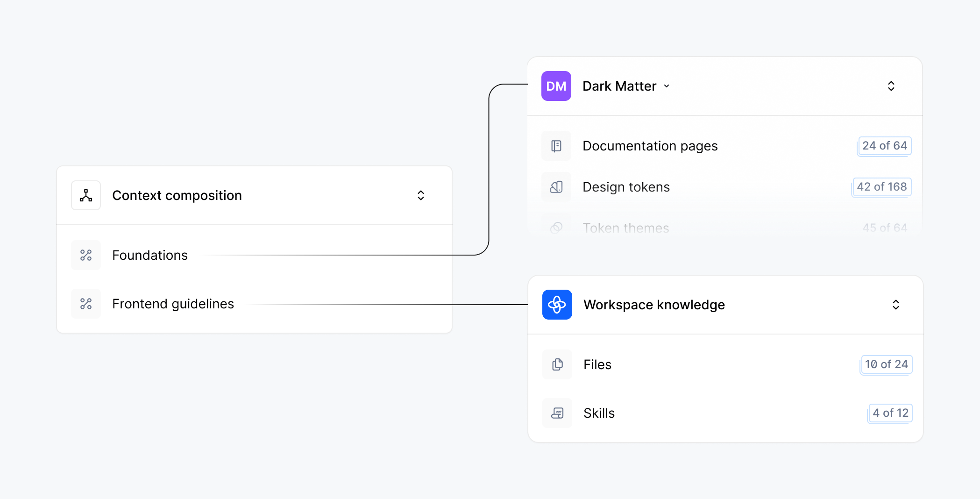Click the Token themes icon
Viewport: 980px width, 499px height.
pos(556,228)
